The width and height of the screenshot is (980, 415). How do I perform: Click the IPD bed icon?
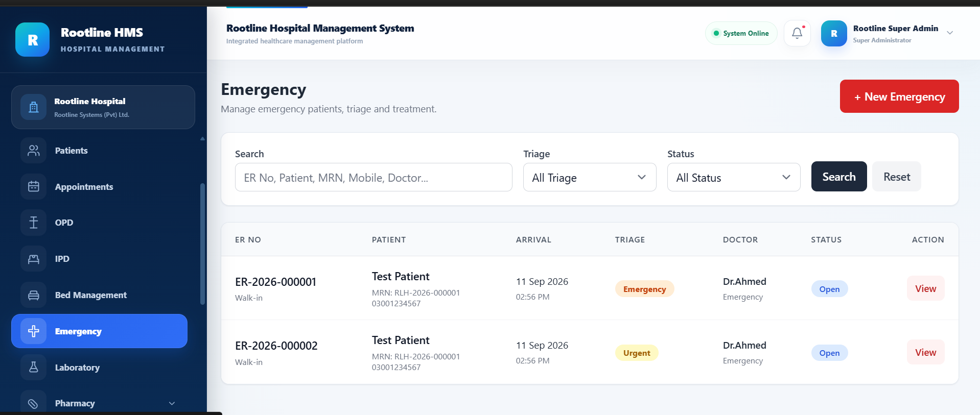pos(34,259)
